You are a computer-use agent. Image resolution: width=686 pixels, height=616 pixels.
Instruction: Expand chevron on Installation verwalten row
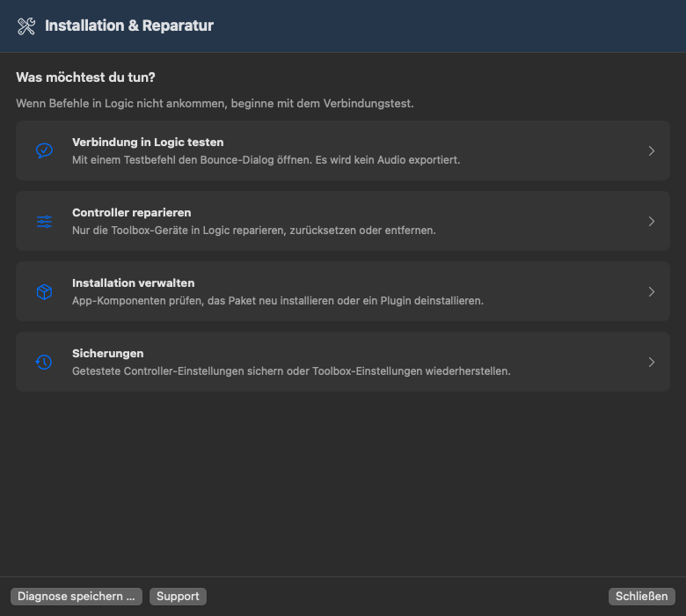click(x=652, y=291)
